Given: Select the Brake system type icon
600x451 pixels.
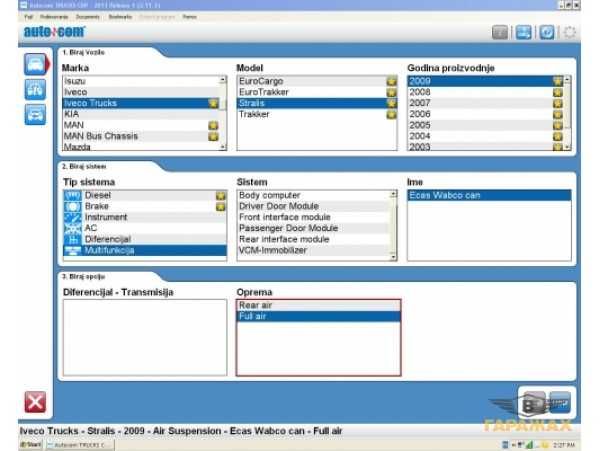Looking at the screenshot, I should click(72, 207).
